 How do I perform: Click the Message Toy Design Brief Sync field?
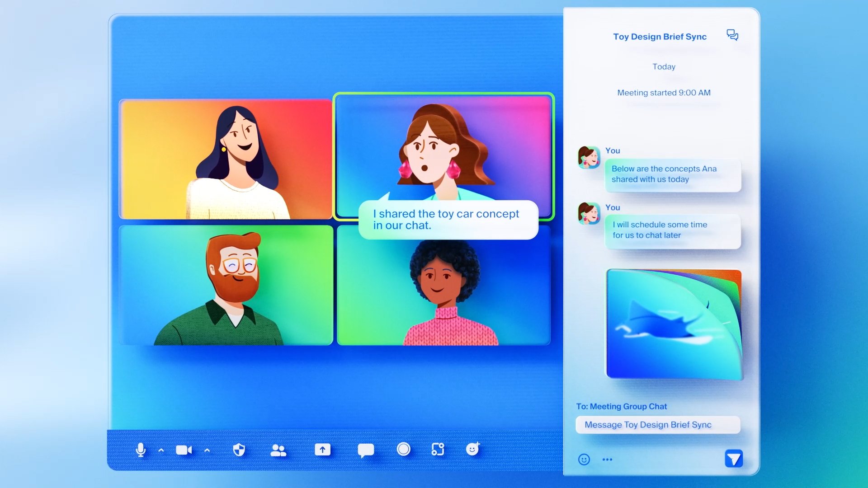point(658,425)
